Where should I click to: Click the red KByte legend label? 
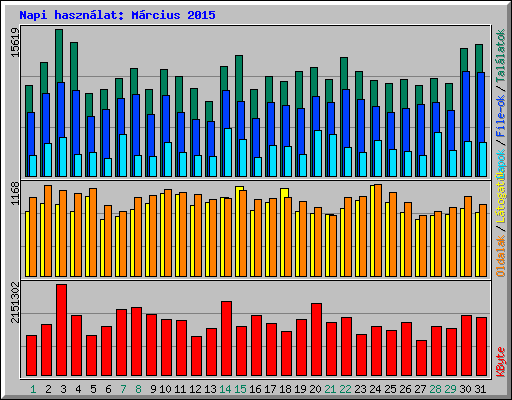pos(501,362)
